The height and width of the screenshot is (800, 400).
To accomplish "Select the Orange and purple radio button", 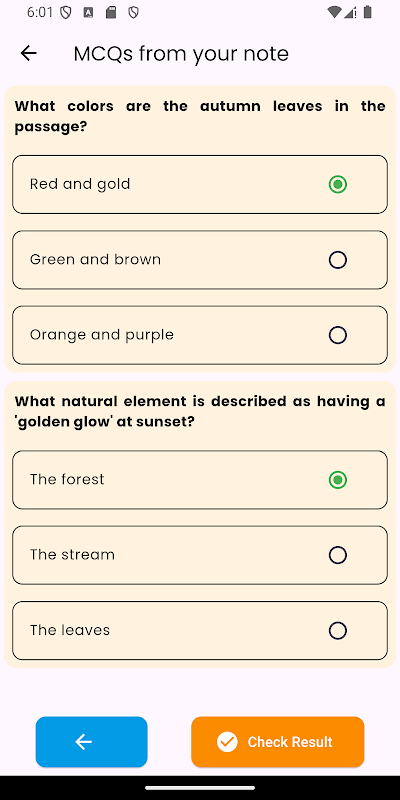I will pos(338,335).
